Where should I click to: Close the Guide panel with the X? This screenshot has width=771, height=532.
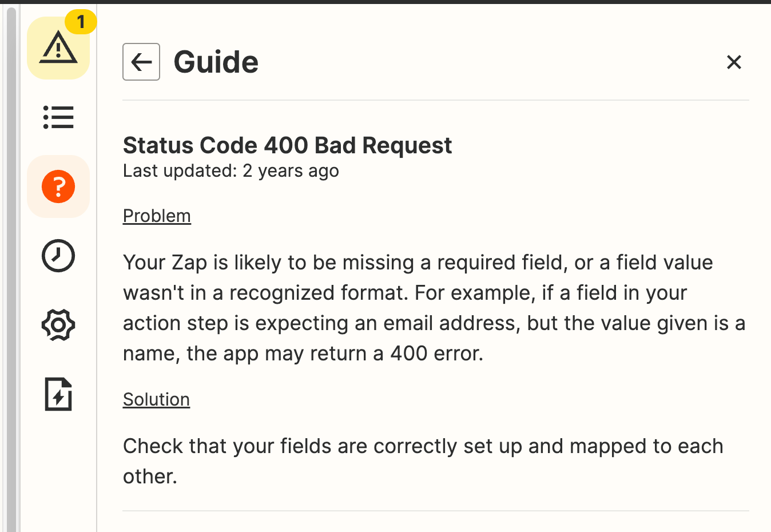click(x=734, y=62)
